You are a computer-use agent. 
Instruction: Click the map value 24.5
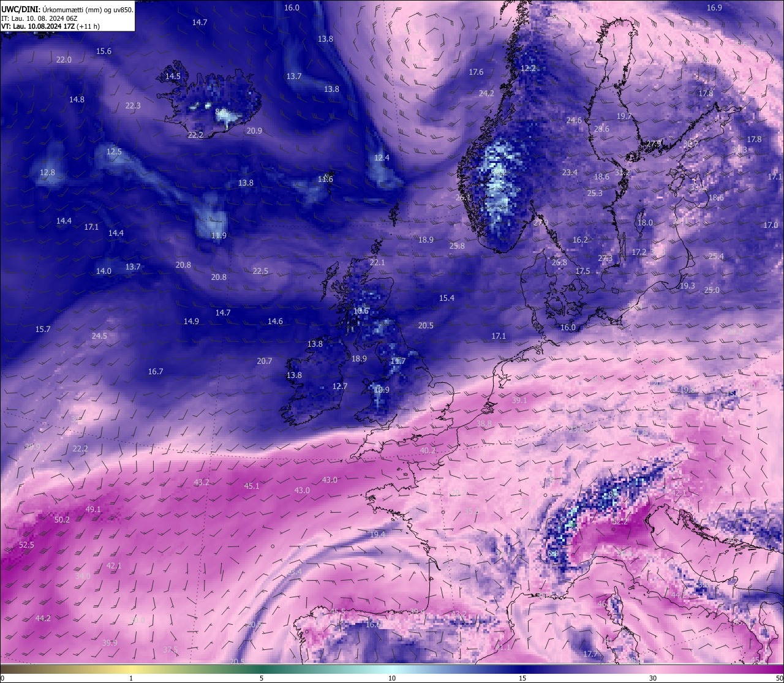pos(99,336)
